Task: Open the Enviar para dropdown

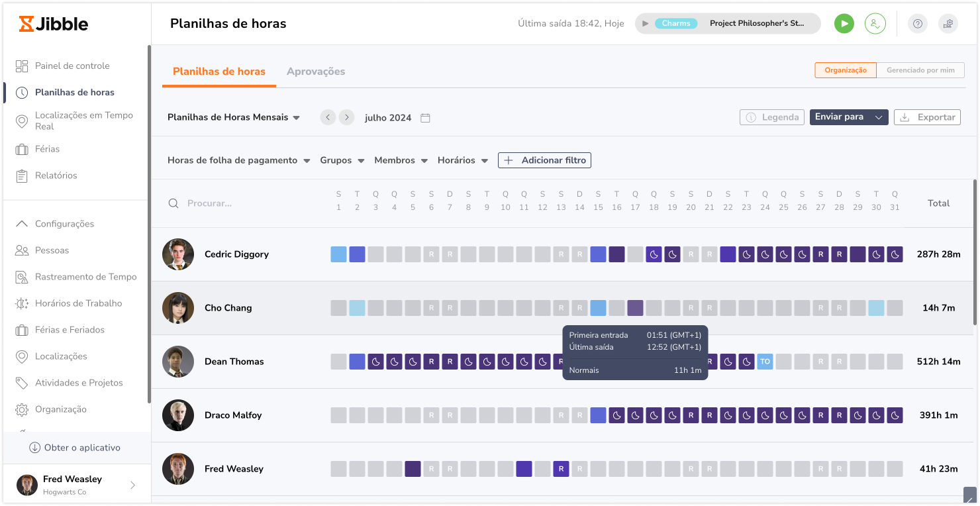Action: click(849, 117)
